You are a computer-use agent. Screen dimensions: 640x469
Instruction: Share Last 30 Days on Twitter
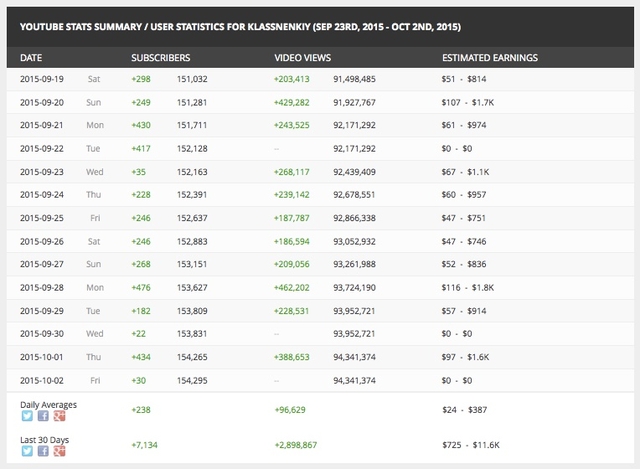point(27,451)
